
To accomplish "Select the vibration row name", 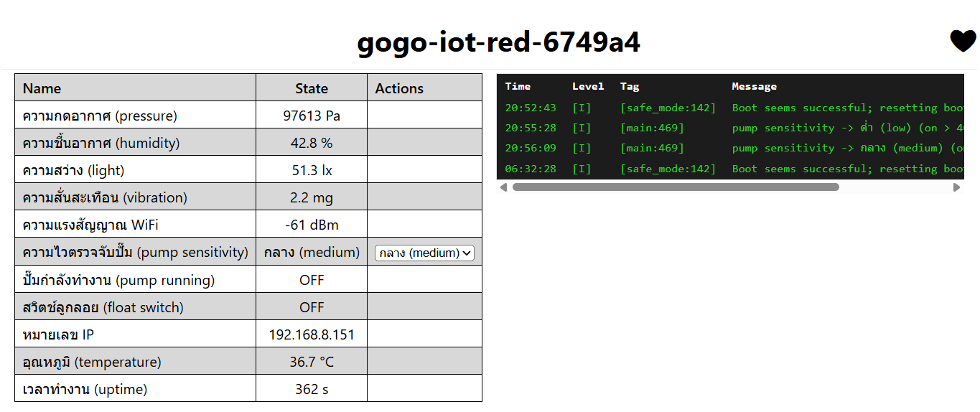I will coord(105,197).
